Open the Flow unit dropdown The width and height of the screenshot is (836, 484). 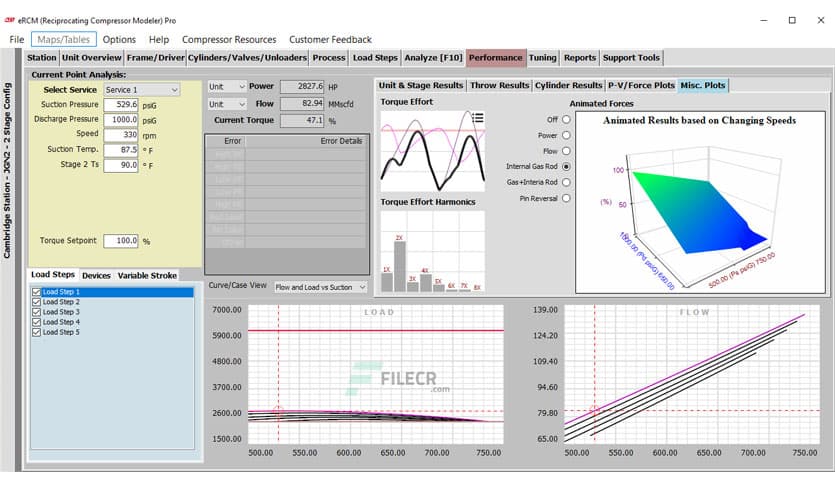227,104
